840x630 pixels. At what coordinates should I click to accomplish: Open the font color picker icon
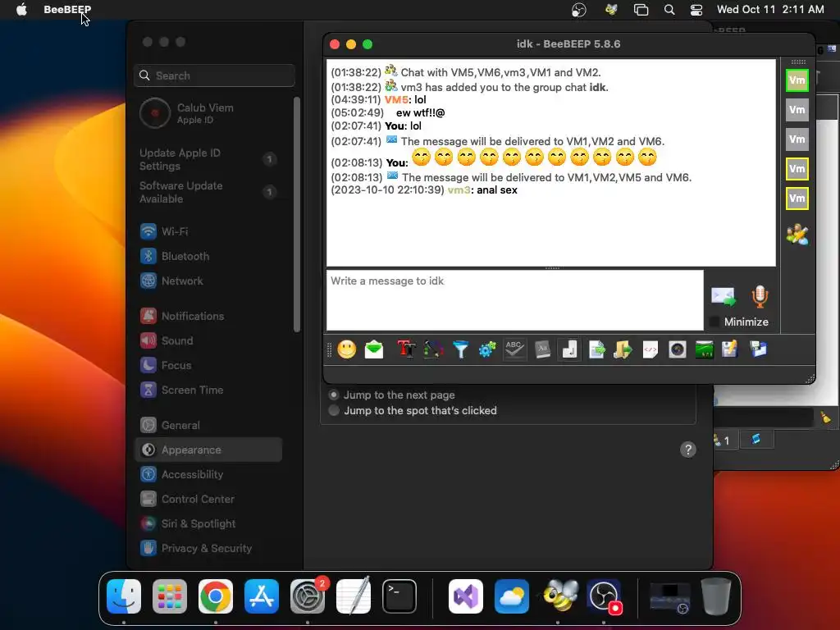click(x=433, y=349)
